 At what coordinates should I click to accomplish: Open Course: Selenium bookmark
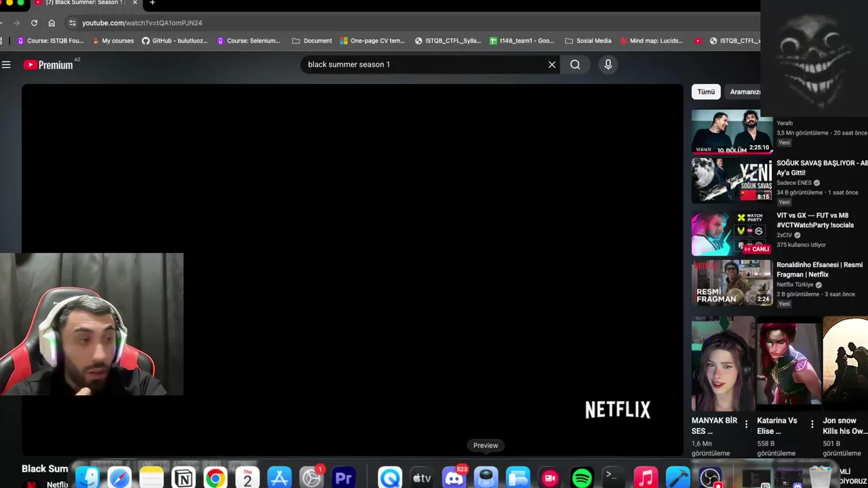point(248,41)
